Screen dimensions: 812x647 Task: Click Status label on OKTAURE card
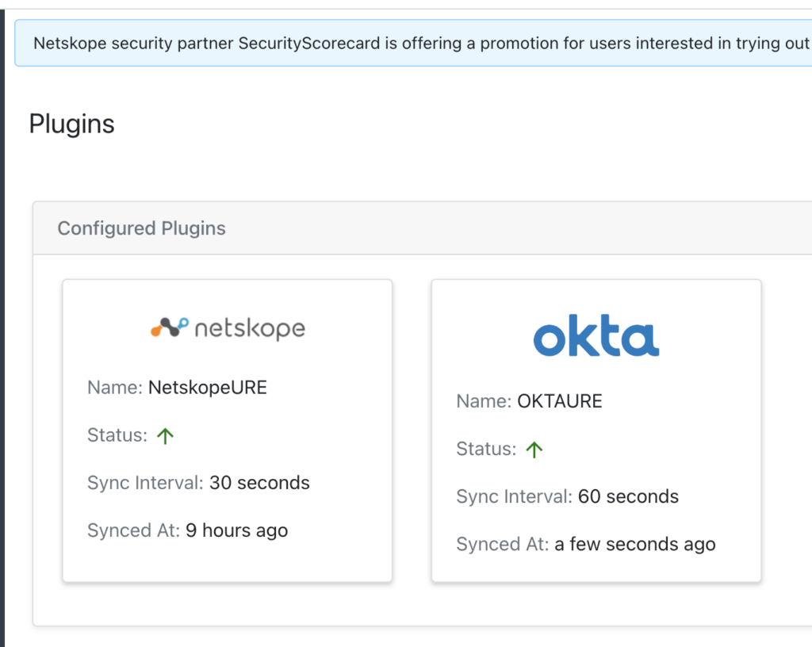pyautogui.click(x=486, y=449)
